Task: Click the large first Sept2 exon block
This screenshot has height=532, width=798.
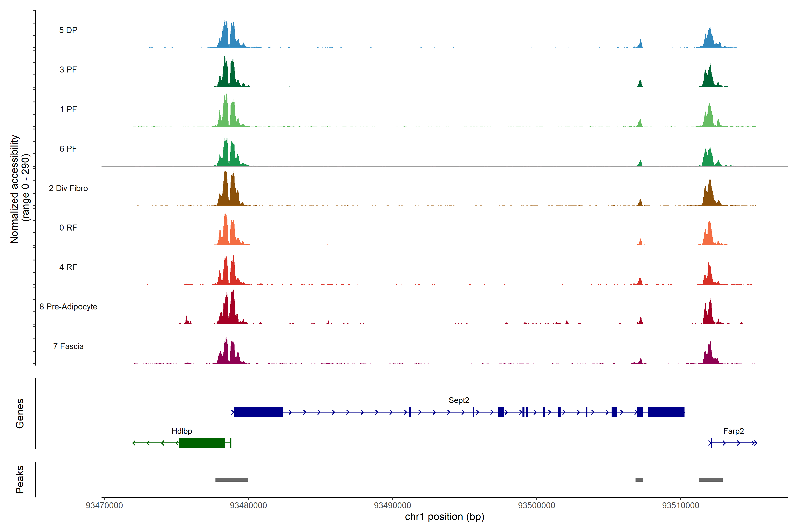Action: pyautogui.click(x=258, y=412)
